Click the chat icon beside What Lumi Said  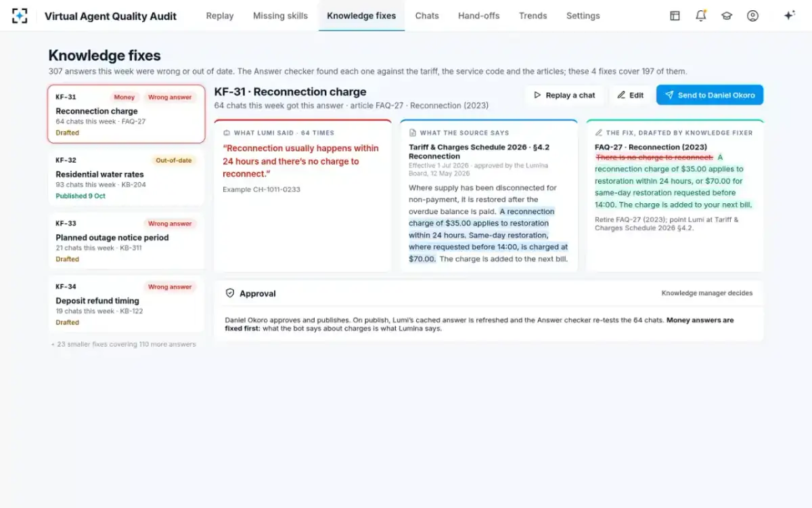click(x=227, y=133)
